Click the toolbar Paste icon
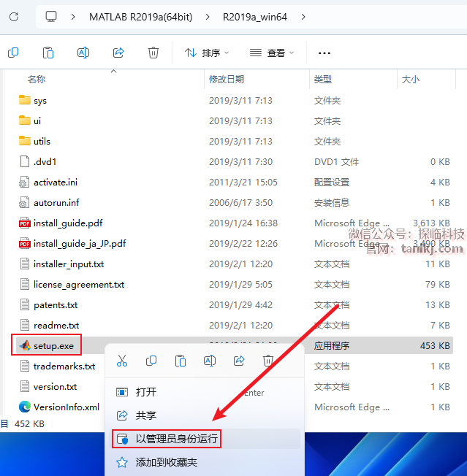The image size is (467, 476). pyautogui.click(x=48, y=53)
